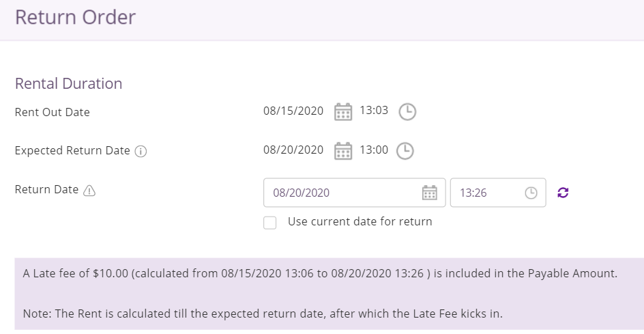Click the Rent Out Date value 08/15/2020
Image resolution: width=644 pixels, height=334 pixels.
(x=293, y=111)
